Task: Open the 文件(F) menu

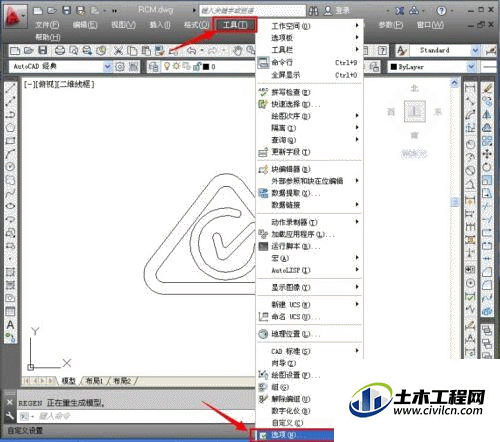Action: [47, 25]
